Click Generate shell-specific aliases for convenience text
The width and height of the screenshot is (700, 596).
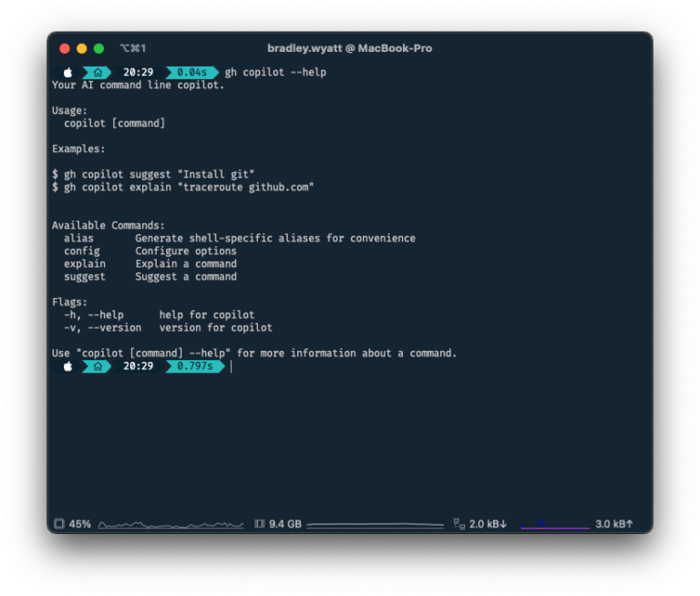coord(275,239)
